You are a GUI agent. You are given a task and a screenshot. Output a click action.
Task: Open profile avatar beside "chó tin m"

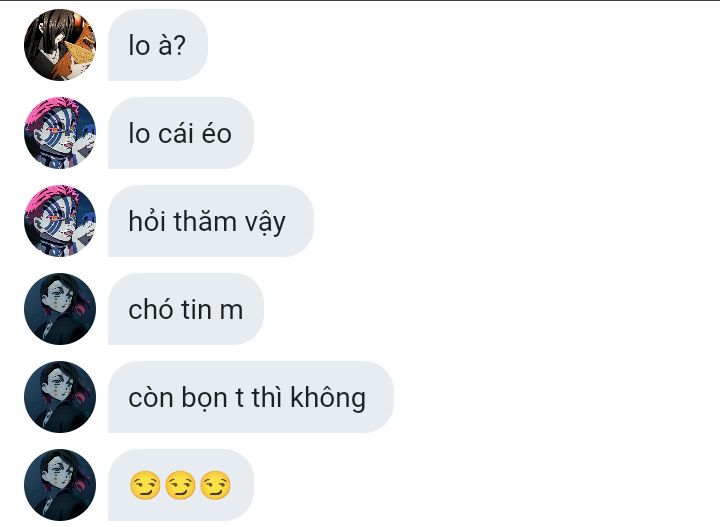point(60,309)
